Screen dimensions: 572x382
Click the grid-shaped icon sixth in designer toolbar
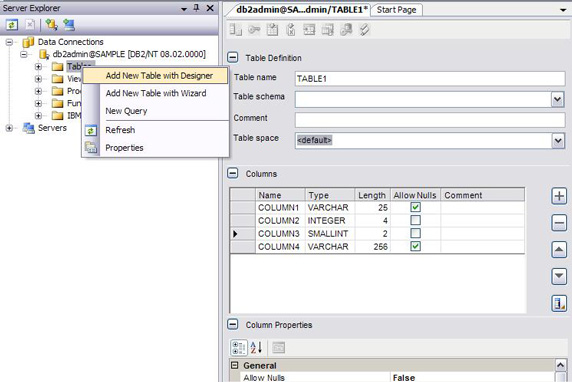(x=328, y=30)
